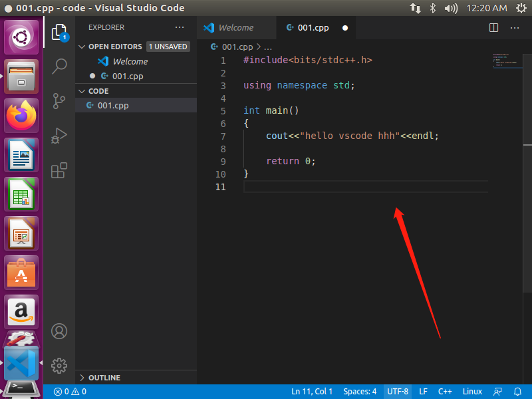Expand the Outline section
Image resolution: width=532 pixels, height=399 pixels.
tap(82, 378)
